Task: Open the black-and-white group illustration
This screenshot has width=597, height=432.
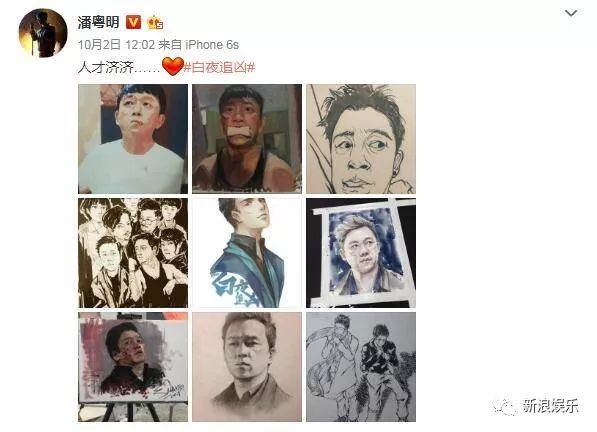Action: click(133, 253)
